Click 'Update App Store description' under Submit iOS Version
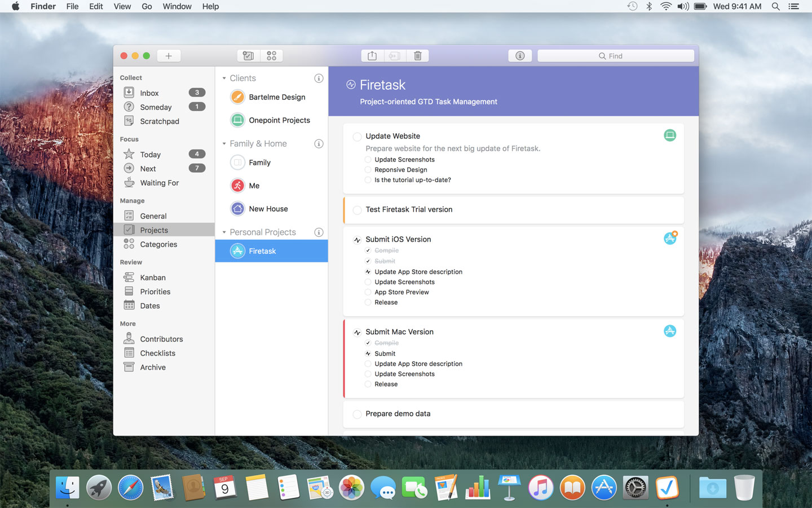Screen dimensions: 812x508 [x=418, y=272]
